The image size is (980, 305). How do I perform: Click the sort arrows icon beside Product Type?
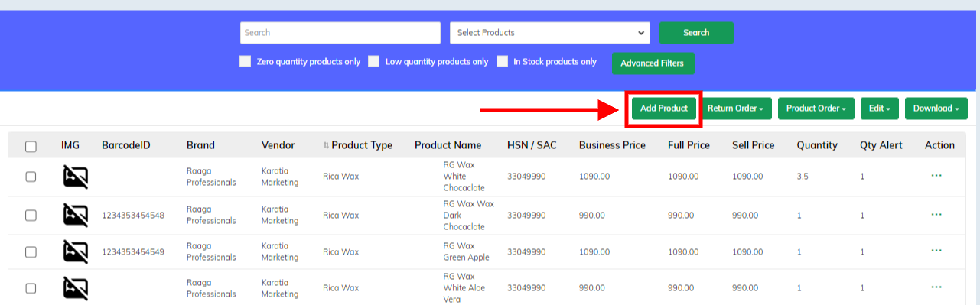pos(326,145)
